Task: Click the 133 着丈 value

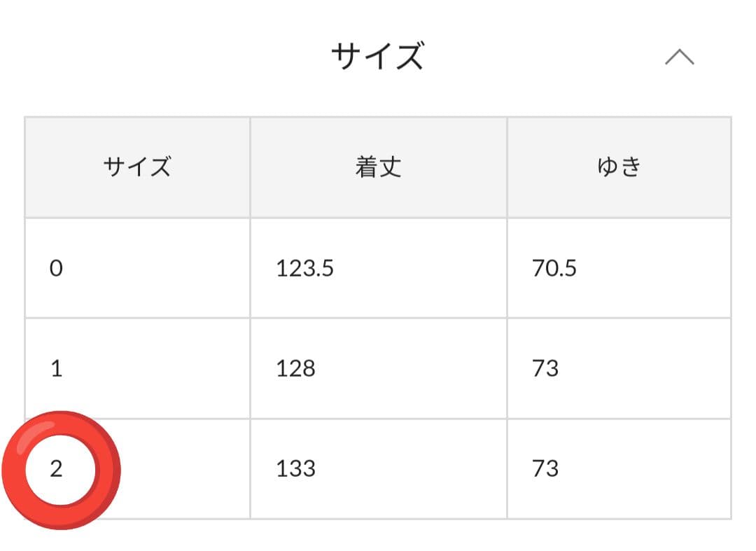Action: (x=295, y=468)
